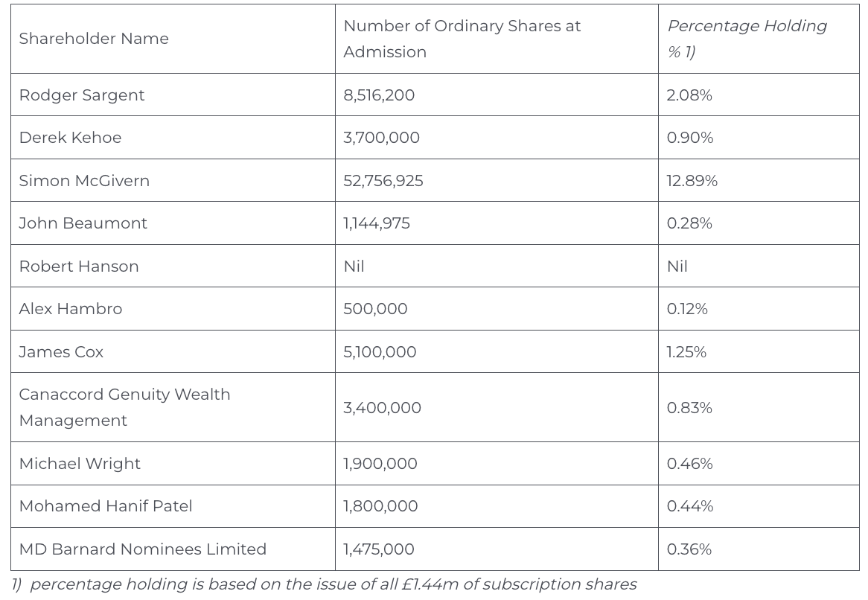Image resolution: width=868 pixels, height=600 pixels.
Task: Select the Simon McGivern name cell
Action: [84, 181]
